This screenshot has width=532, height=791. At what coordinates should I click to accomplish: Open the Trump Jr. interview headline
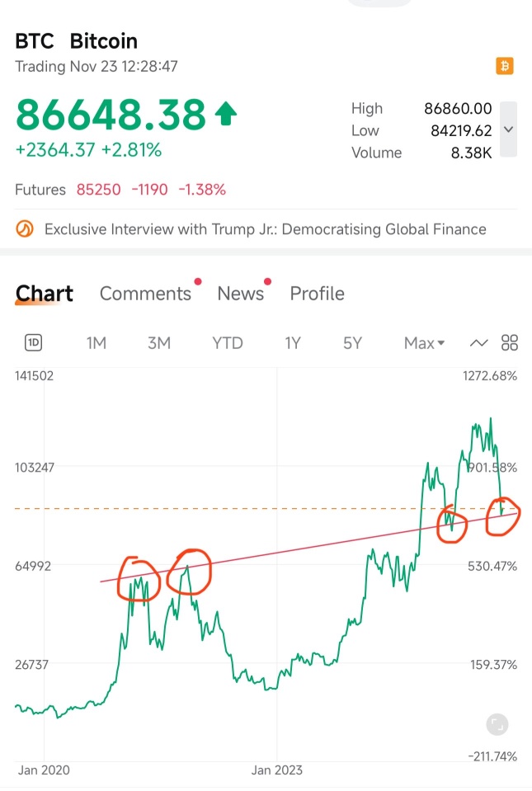pos(266,229)
